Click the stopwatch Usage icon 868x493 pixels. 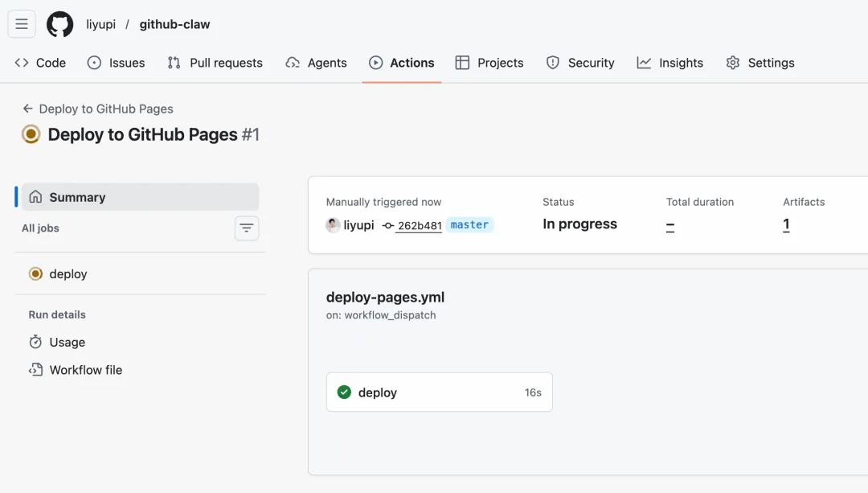pyautogui.click(x=35, y=342)
